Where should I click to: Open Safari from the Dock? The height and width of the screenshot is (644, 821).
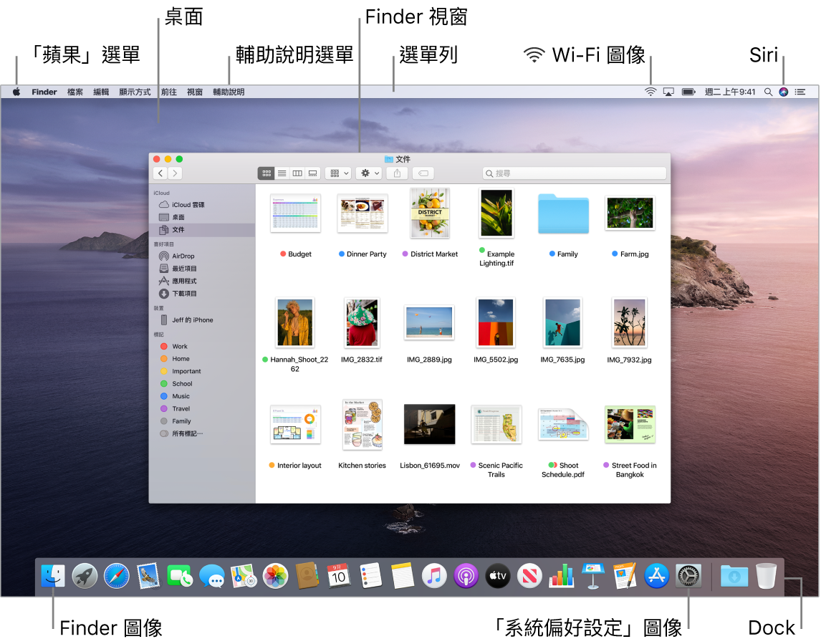tap(116, 576)
